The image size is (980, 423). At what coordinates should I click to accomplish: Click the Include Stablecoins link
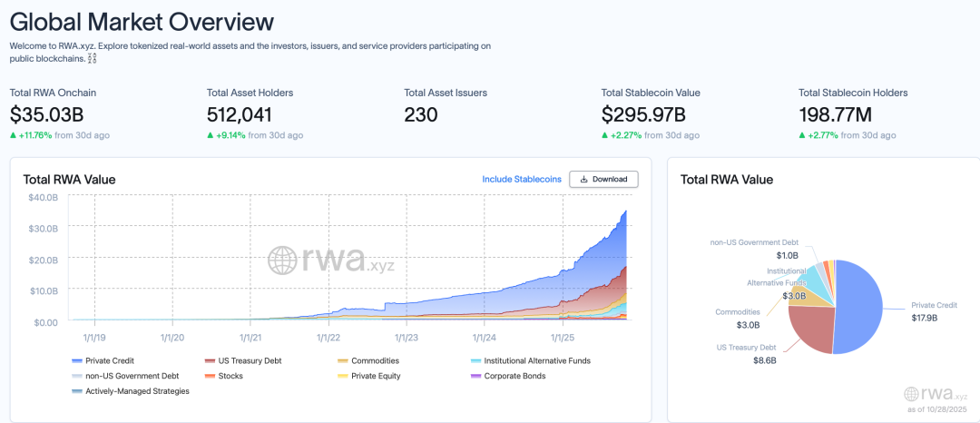pos(522,180)
